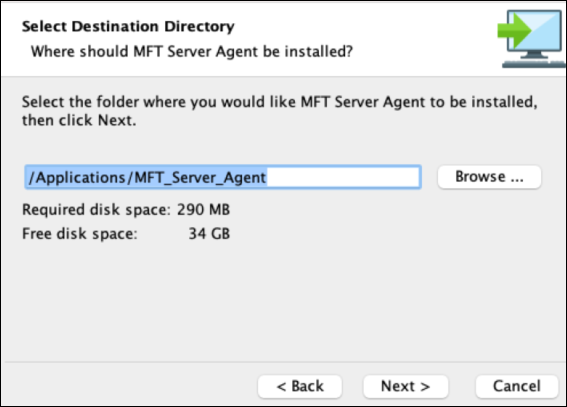Return to previous step with < Back

point(300,386)
